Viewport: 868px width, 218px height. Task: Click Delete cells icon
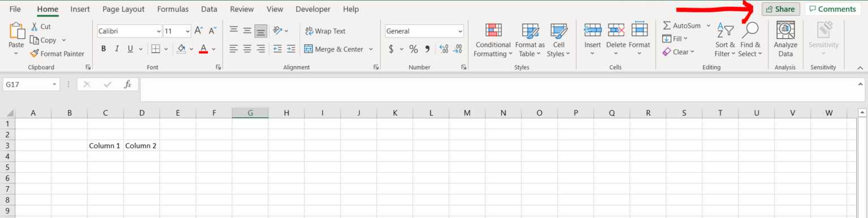coord(616,30)
